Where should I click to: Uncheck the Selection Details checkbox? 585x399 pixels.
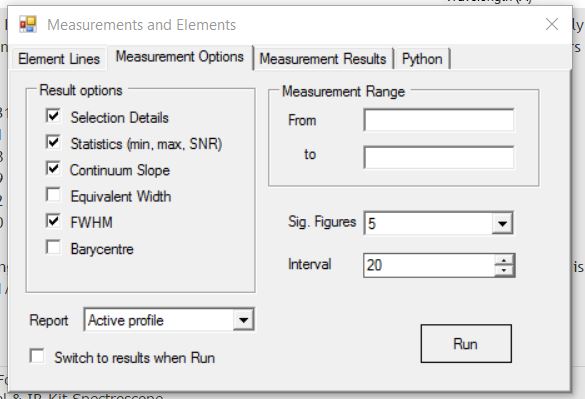coord(53,116)
